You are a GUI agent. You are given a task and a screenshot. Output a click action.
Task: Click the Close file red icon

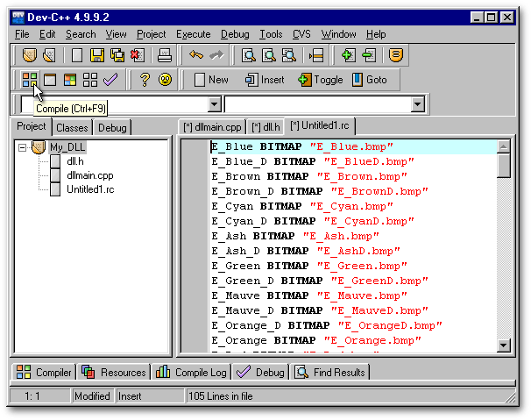[x=136, y=55]
